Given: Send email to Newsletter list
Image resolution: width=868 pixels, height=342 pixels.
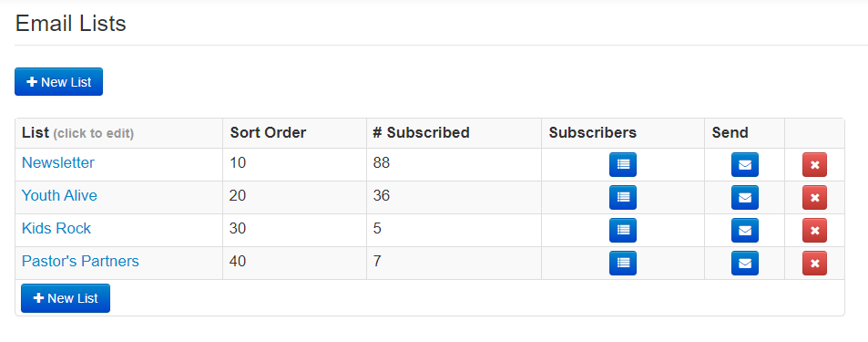Looking at the screenshot, I should (x=744, y=165).
